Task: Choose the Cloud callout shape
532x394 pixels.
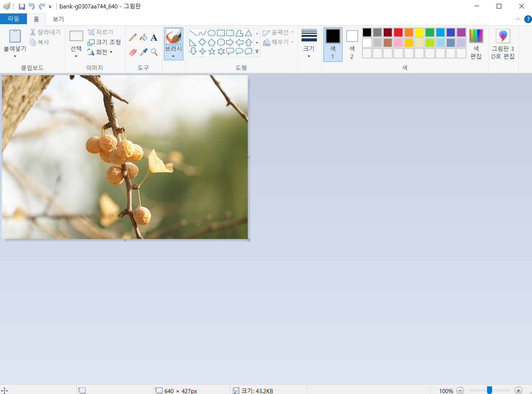Action: tap(249, 51)
